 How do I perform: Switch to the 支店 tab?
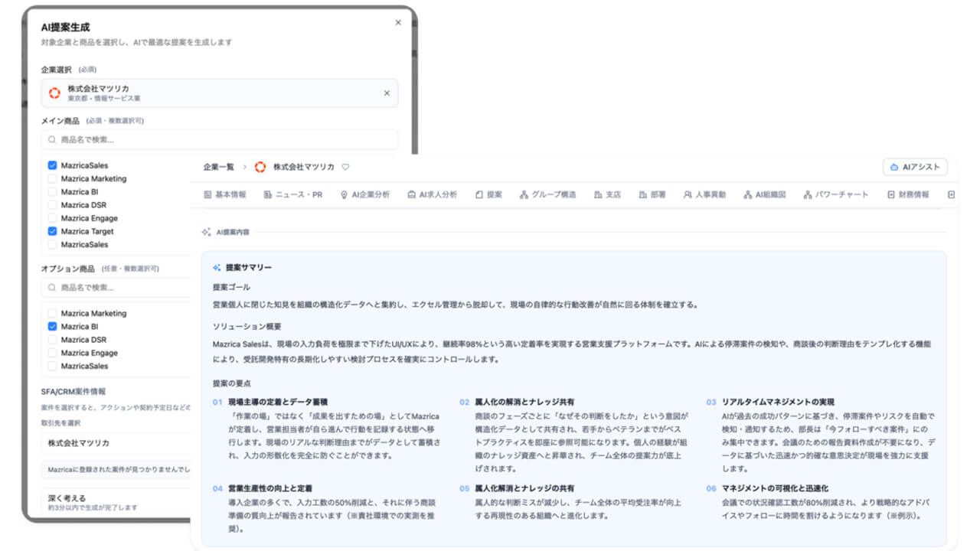pos(607,195)
